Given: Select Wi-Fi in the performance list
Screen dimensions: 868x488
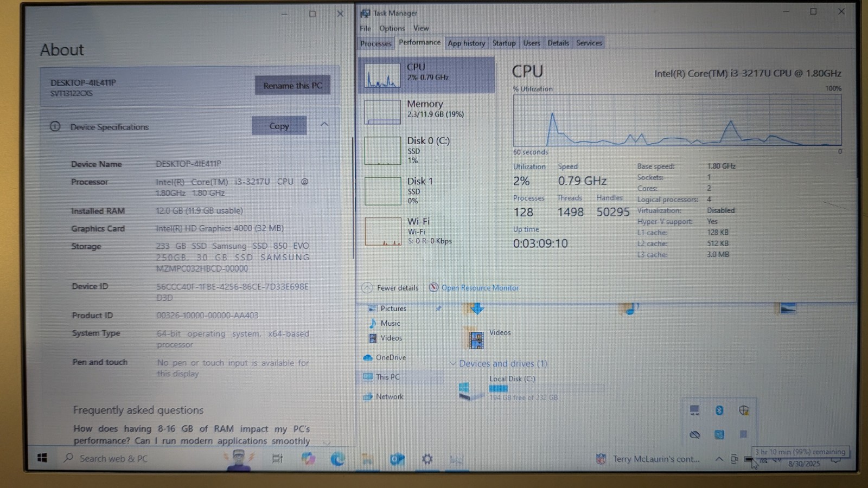Looking at the screenshot, I should pos(426,231).
